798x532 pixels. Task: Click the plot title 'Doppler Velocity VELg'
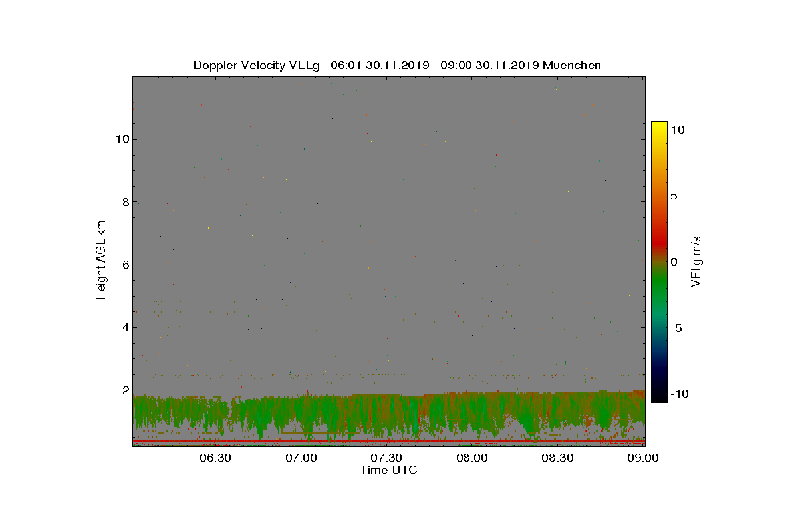257,65
